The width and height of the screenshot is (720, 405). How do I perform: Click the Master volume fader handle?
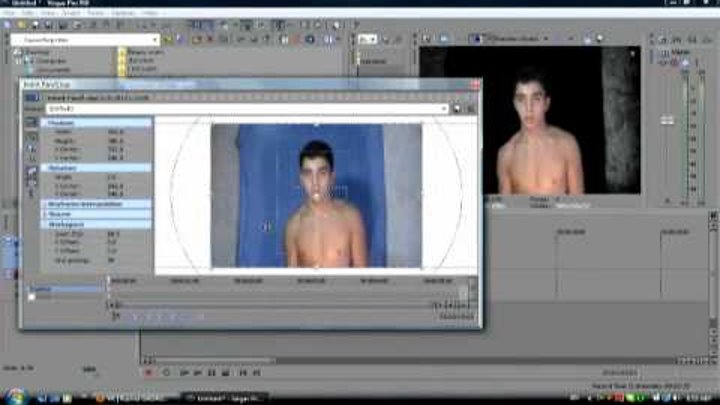667,120
